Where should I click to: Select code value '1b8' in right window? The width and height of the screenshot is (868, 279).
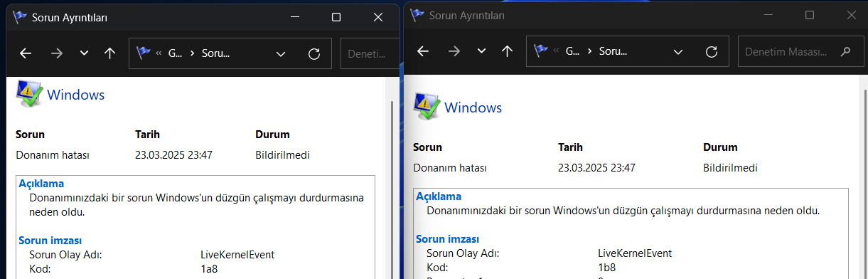click(x=606, y=267)
